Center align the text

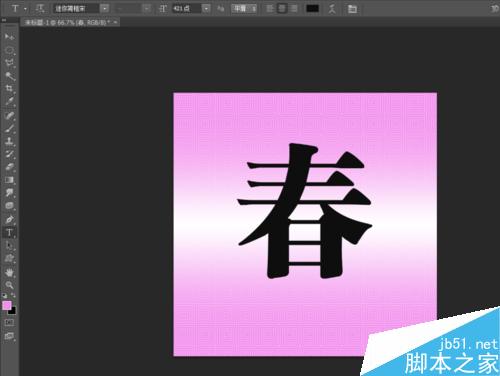point(282,9)
